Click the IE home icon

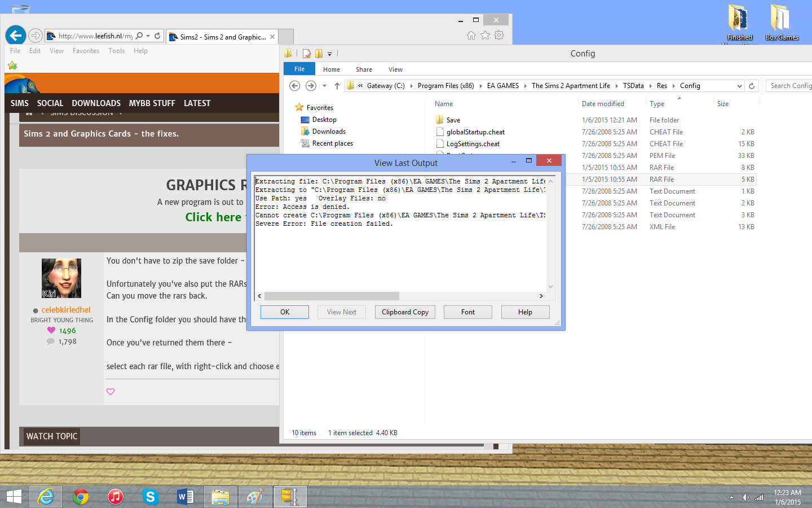(x=471, y=36)
